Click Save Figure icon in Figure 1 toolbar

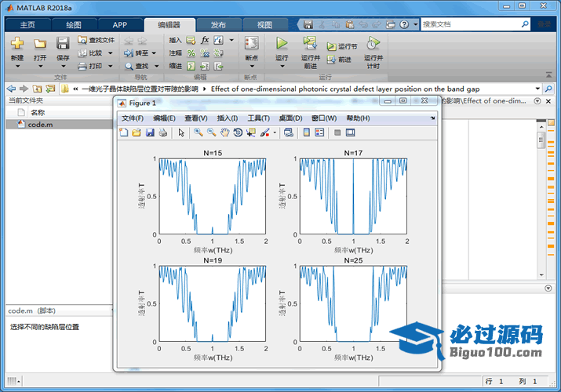coord(150,133)
